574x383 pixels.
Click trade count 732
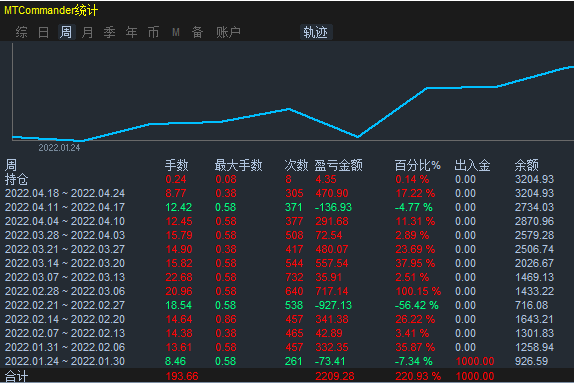(x=294, y=277)
